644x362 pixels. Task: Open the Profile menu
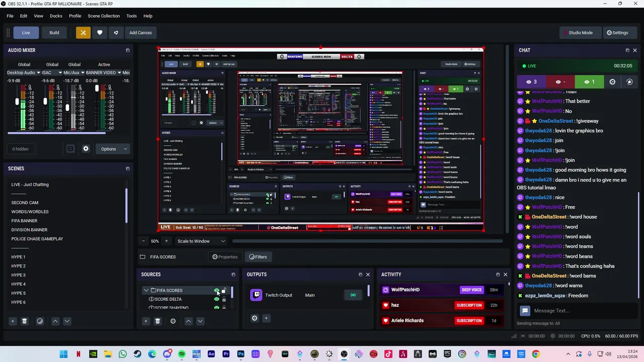pos(75,16)
